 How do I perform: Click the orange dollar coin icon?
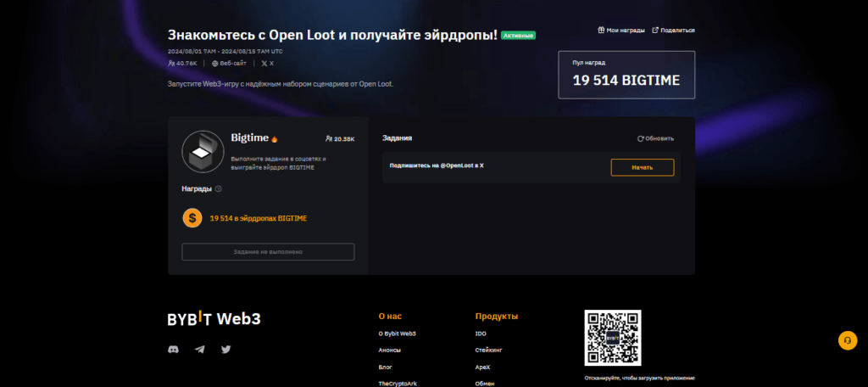pyautogui.click(x=192, y=218)
